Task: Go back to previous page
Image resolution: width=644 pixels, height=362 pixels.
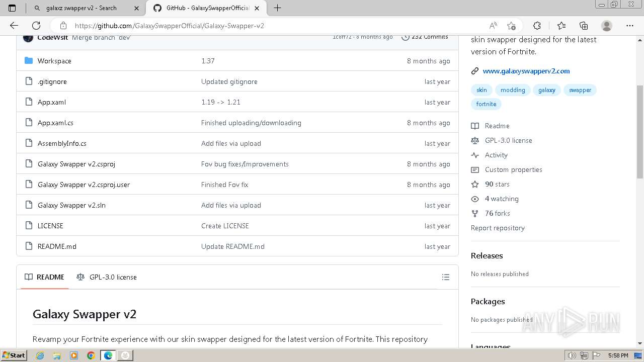Action: (x=14, y=26)
